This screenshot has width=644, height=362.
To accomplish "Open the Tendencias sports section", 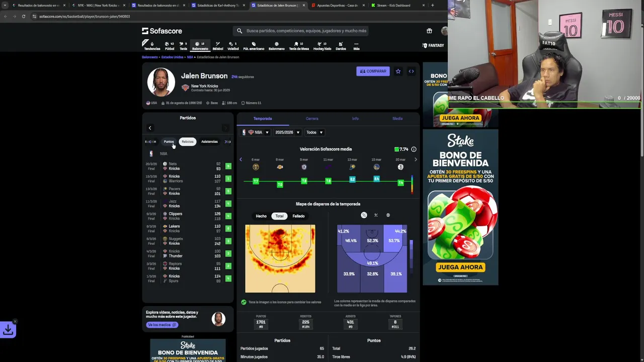I will (x=152, y=46).
